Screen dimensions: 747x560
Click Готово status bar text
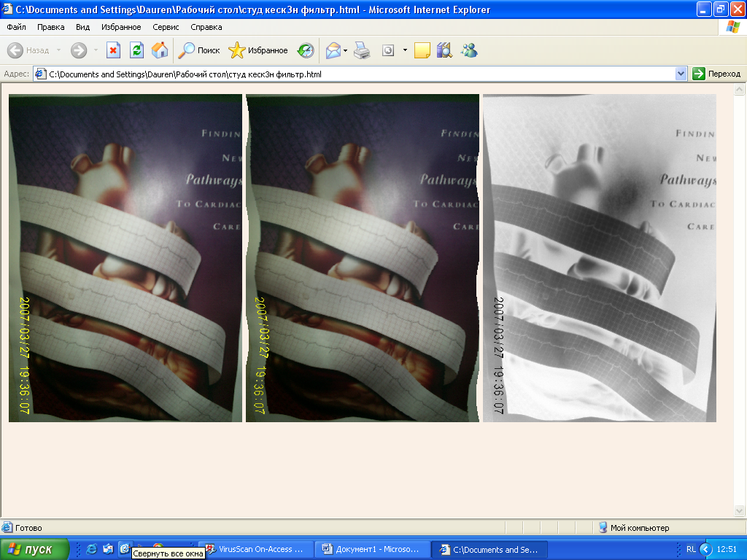tap(28, 528)
